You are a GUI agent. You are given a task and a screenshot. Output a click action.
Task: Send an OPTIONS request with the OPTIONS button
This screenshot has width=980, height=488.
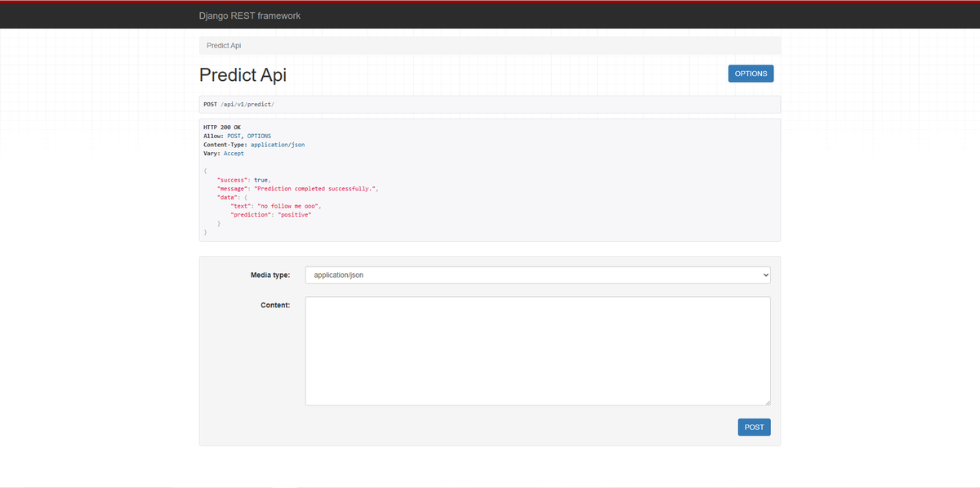coord(751,74)
